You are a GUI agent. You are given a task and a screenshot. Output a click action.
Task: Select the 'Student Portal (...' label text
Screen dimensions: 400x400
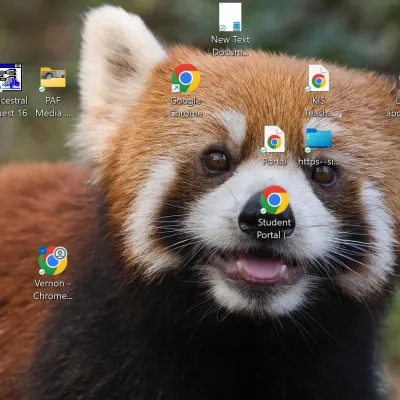click(274, 229)
